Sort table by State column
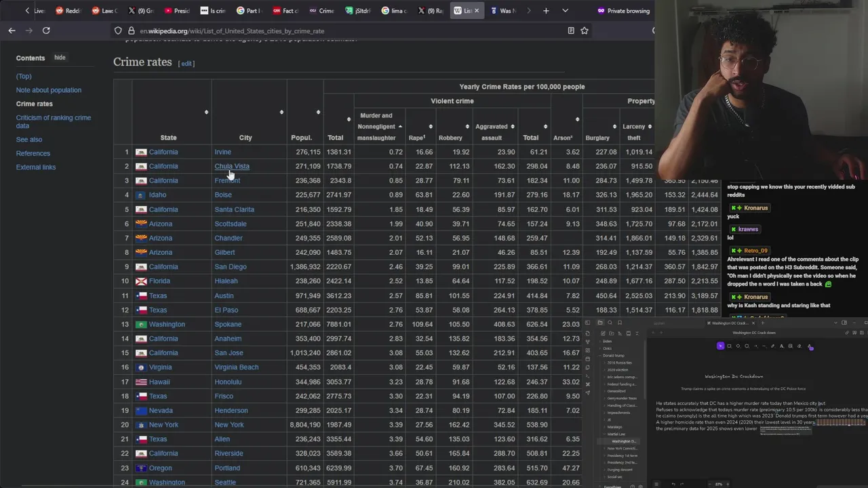The width and height of the screenshot is (868, 488). pyautogui.click(x=206, y=112)
